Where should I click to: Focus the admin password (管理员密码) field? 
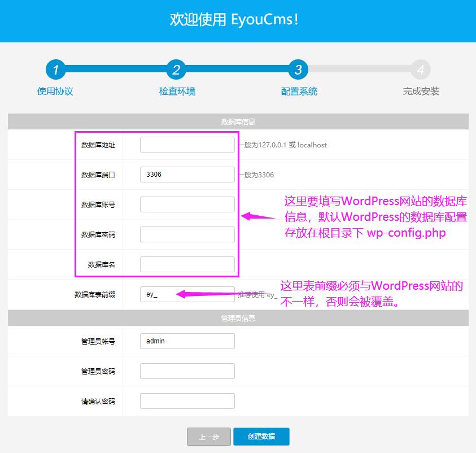click(187, 371)
